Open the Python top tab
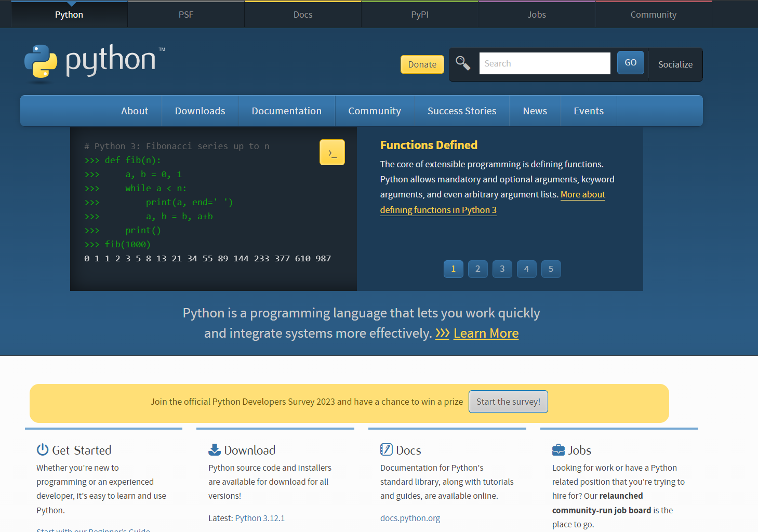Image resolution: width=758 pixels, height=532 pixels. pyautogui.click(x=69, y=15)
